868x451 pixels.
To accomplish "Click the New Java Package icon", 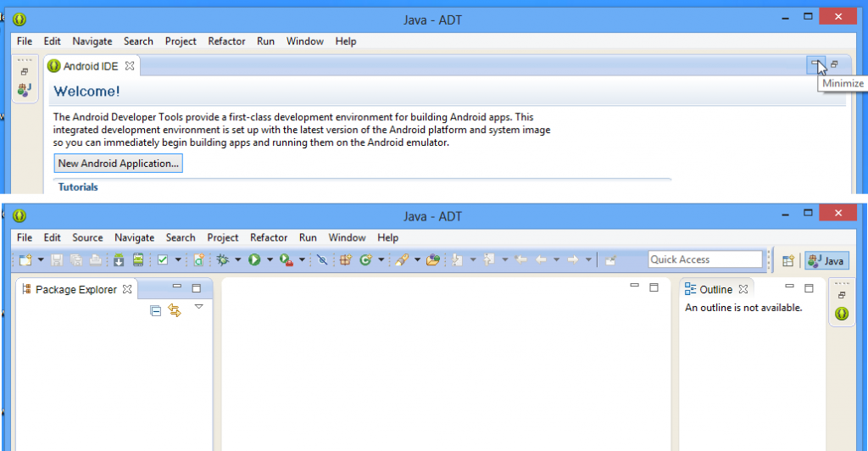I will pos(346,259).
